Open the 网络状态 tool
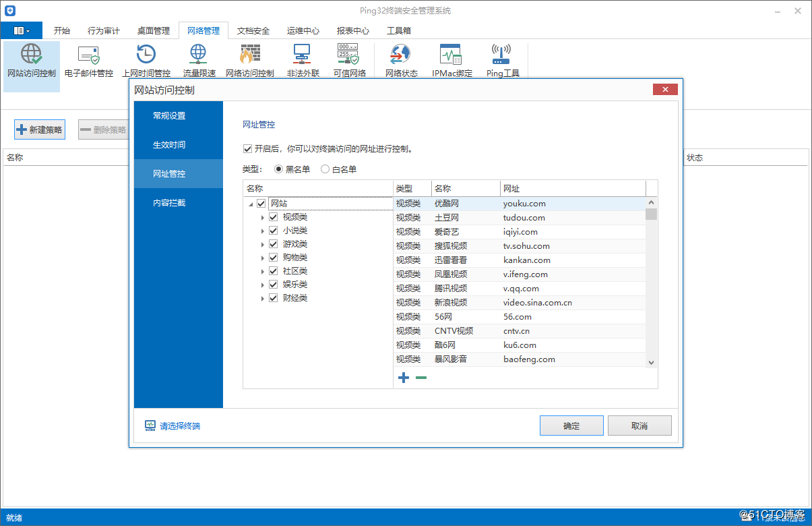Viewport: 812px width, 526px height. (x=401, y=61)
